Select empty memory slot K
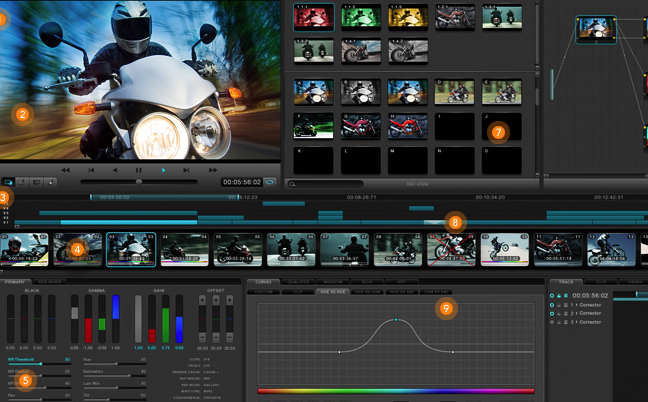The height and width of the screenshot is (402, 648). pos(313,160)
